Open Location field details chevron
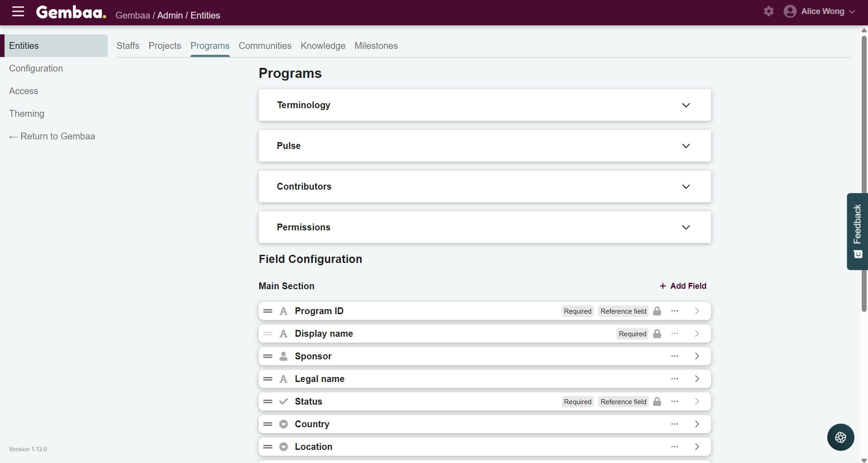Image resolution: width=868 pixels, height=463 pixels. (x=697, y=447)
